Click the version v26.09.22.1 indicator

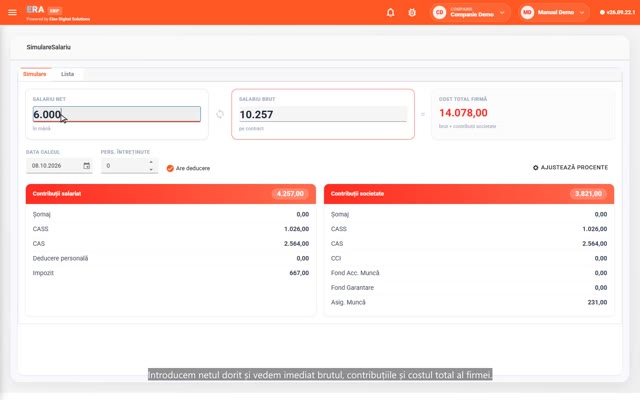coord(617,12)
